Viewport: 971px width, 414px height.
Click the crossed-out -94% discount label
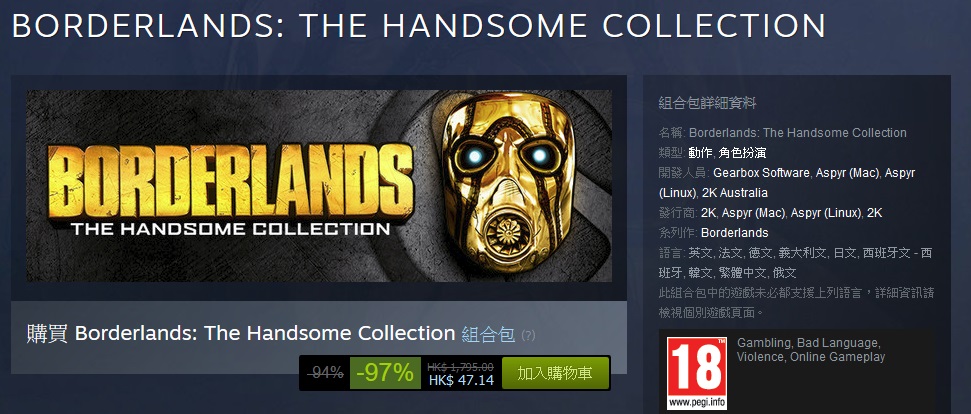(x=326, y=373)
